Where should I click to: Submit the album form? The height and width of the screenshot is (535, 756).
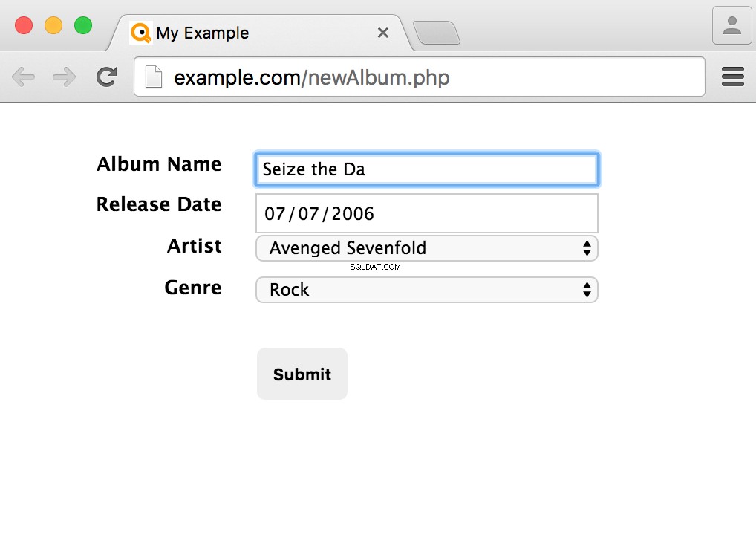coord(302,374)
